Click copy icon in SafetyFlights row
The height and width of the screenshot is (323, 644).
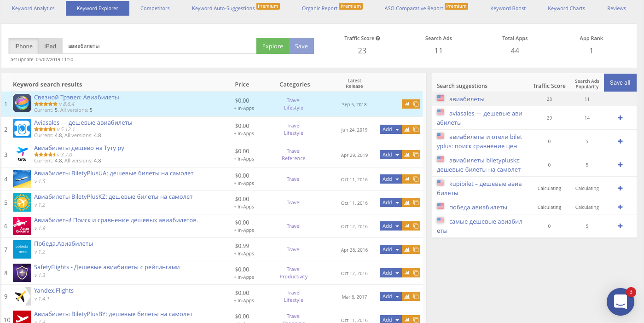pyautogui.click(x=416, y=273)
